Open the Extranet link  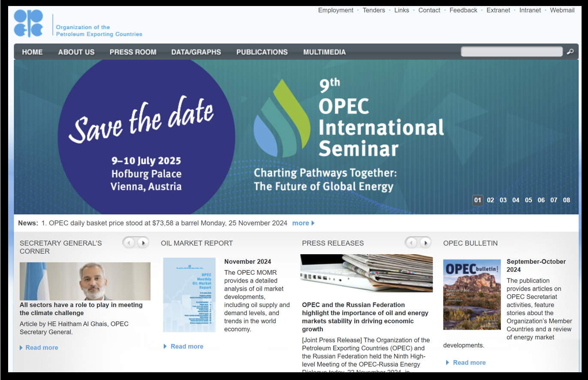point(498,10)
